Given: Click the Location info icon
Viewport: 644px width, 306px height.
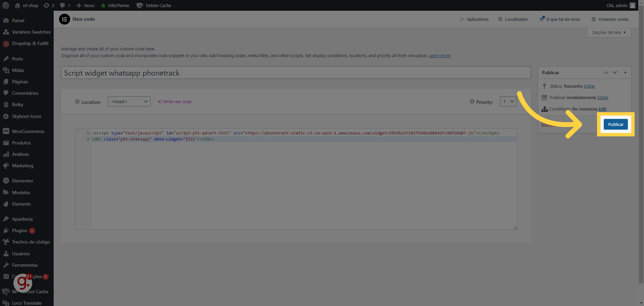Looking at the screenshot, I should pyautogui.click(x=77, y=101).
